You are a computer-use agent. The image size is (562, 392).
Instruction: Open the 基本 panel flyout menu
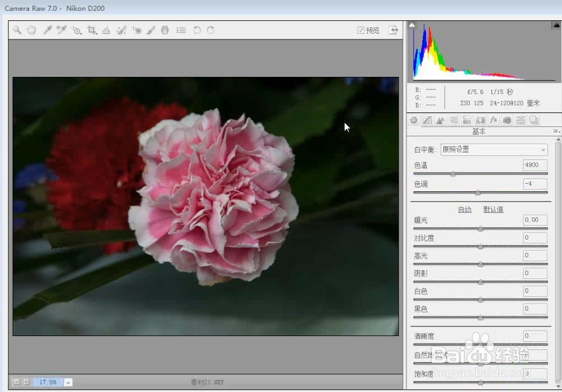click(556, 132)
